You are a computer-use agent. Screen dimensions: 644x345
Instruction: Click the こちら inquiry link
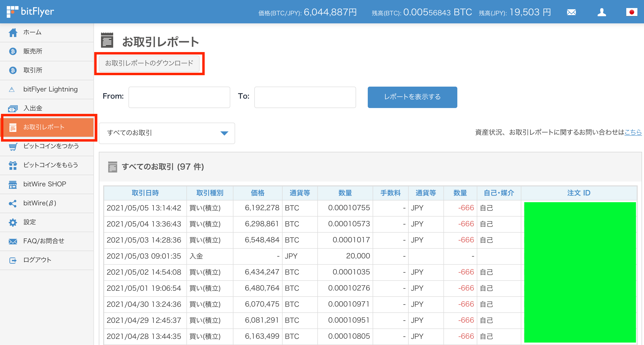633,133
